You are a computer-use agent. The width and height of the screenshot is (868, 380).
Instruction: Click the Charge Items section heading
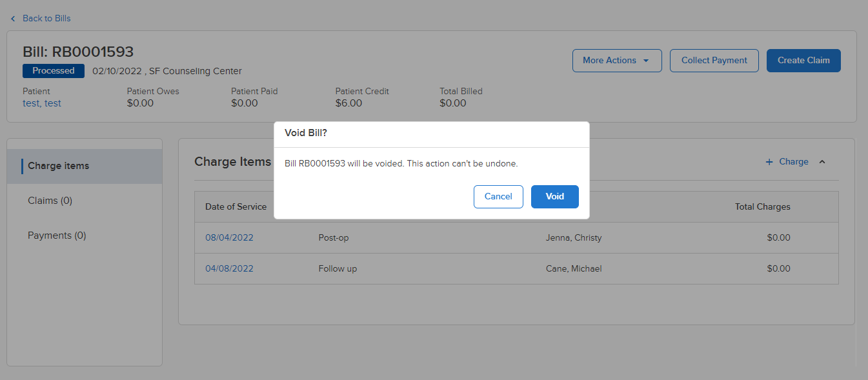tap(232, 162)
